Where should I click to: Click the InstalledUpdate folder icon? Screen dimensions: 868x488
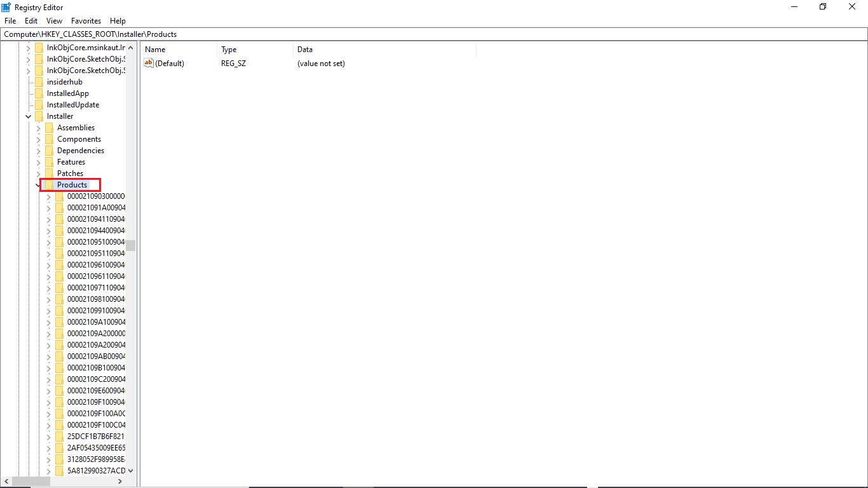tap(39, 105)
